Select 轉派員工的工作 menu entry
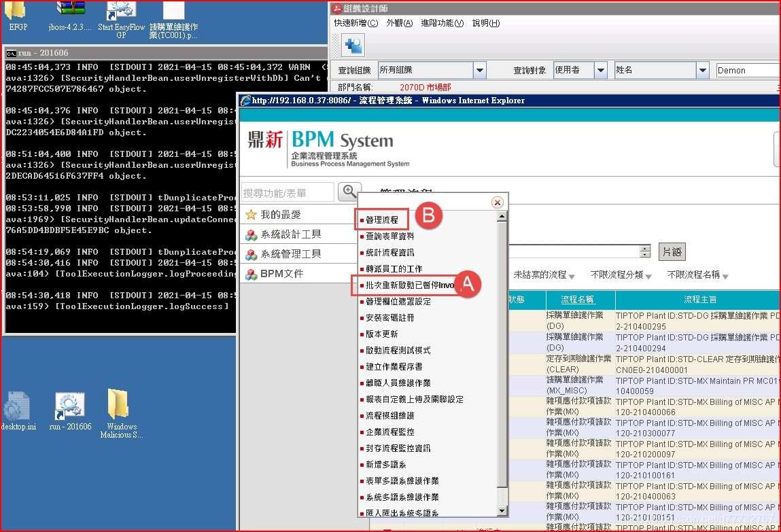Image resolution: width=781 pixels, height=532 pixels. coord(394,269)
